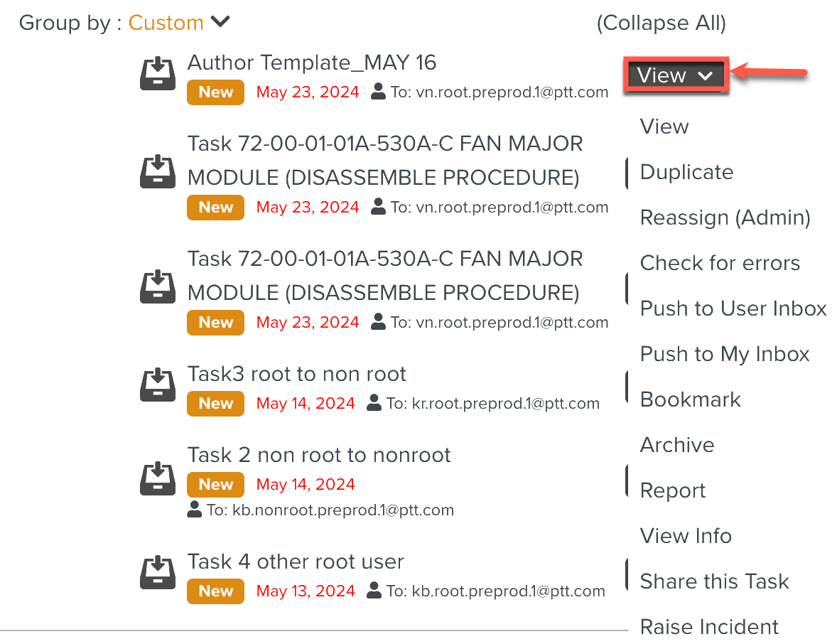This screenshot has width=837, height=644.
Task: Open Task 4 other root user title
Action: tap(295, 562)
